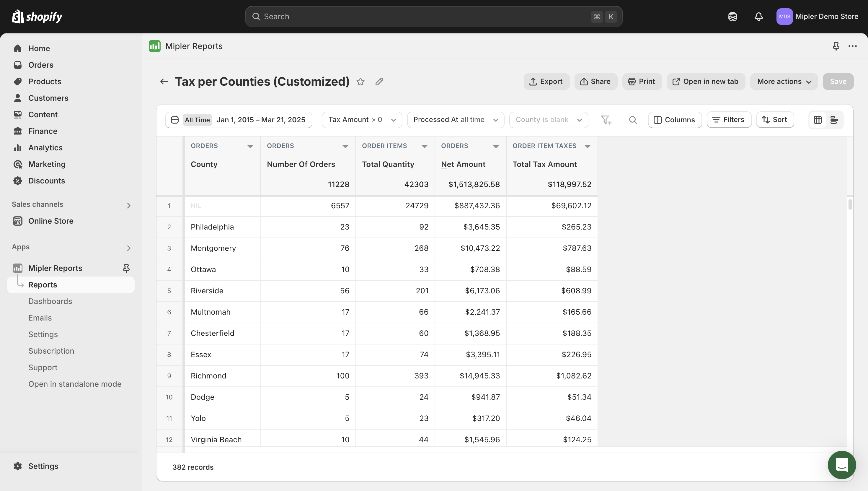Image resolution: width=868 pixels, height=491 pixels.
Task: Click the pencil edit title icon
Action: [379, 82]
